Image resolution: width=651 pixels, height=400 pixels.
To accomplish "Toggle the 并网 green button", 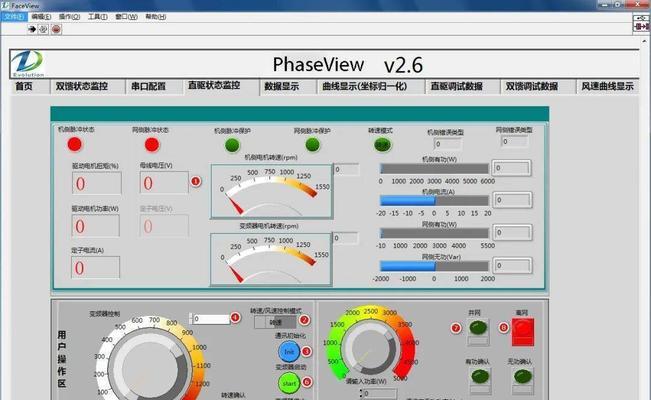I will click(478, 331).
